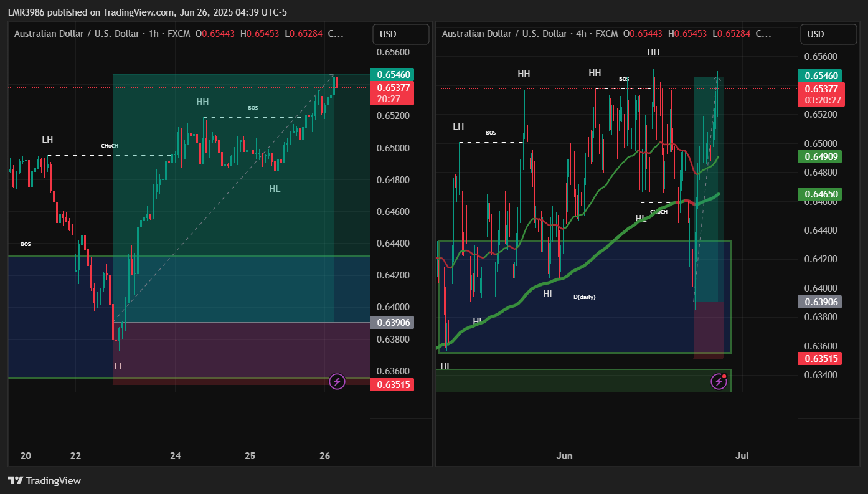The height and width of the screenshot is (494, 868).
Task: Click the L0.65284 low value on the 4h chart
Action: tap(732, 34)
